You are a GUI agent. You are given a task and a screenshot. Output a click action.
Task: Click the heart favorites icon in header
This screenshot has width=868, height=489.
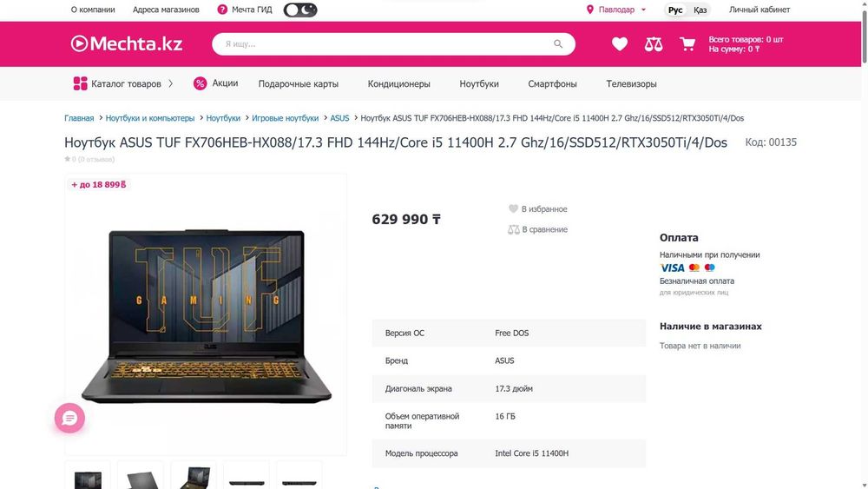click(x=620, y=43)
